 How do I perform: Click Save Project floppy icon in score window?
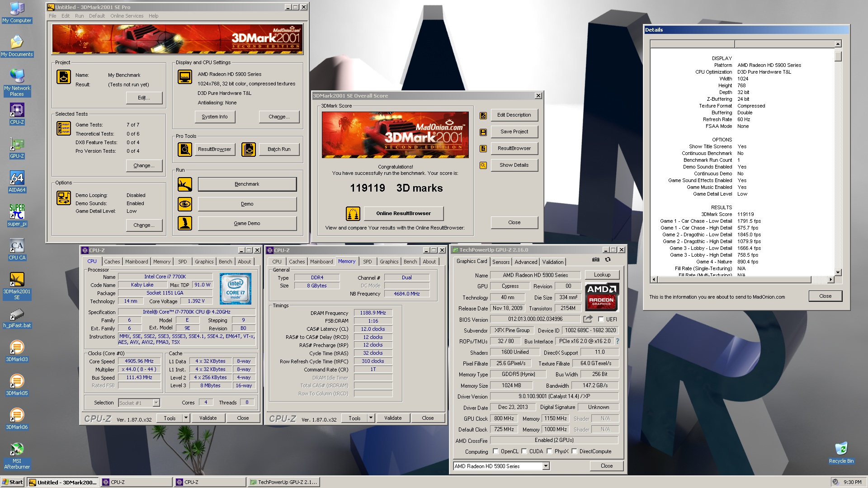click(x=483, y=132)
